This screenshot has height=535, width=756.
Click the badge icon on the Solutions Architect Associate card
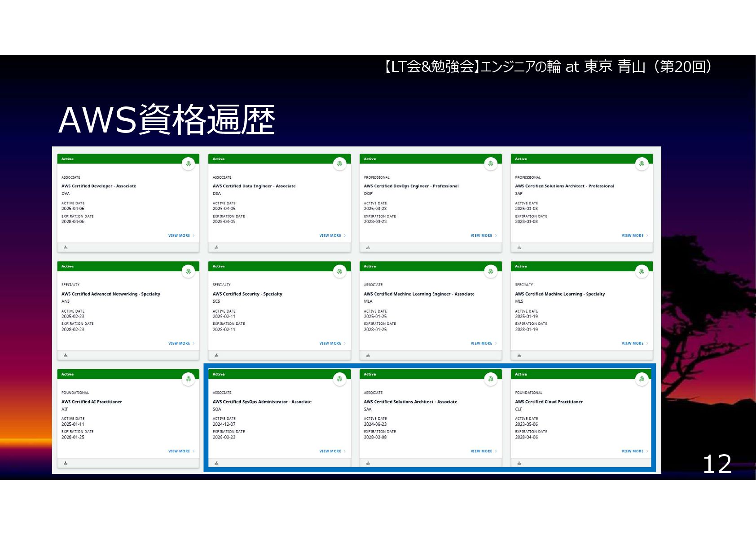491,379
